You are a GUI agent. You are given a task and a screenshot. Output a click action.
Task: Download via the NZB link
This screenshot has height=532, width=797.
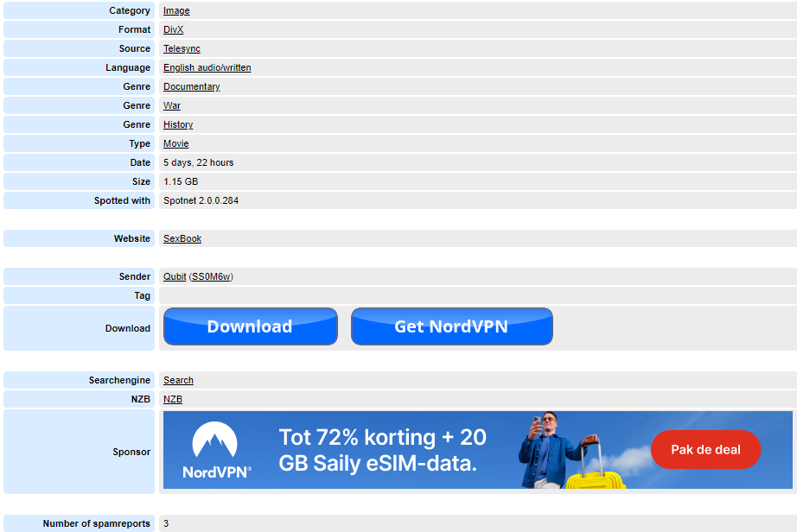(x=172, y=399)
